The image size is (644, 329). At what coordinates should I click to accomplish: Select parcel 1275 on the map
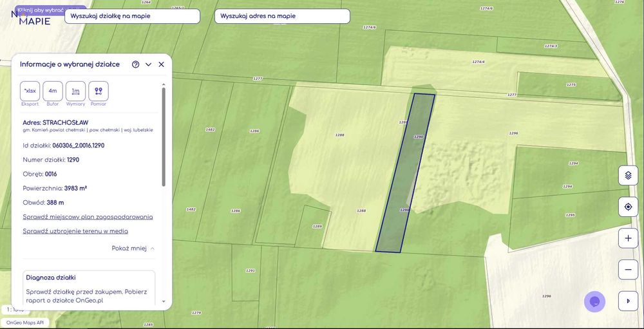(571, 84)
